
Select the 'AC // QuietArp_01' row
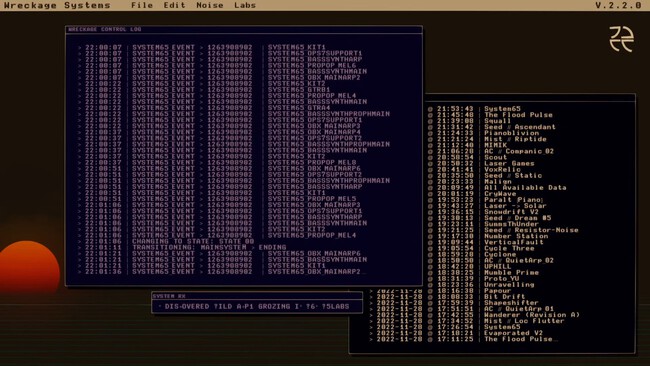tap(461, 309)
